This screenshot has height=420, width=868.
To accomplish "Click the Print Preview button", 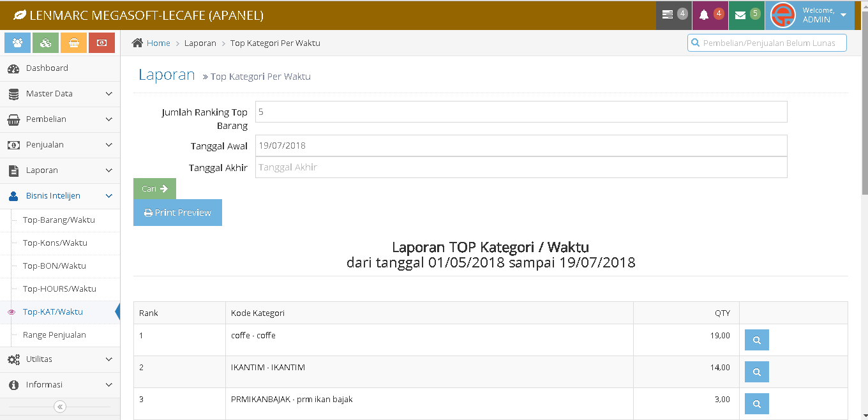I will coord(177,213).
